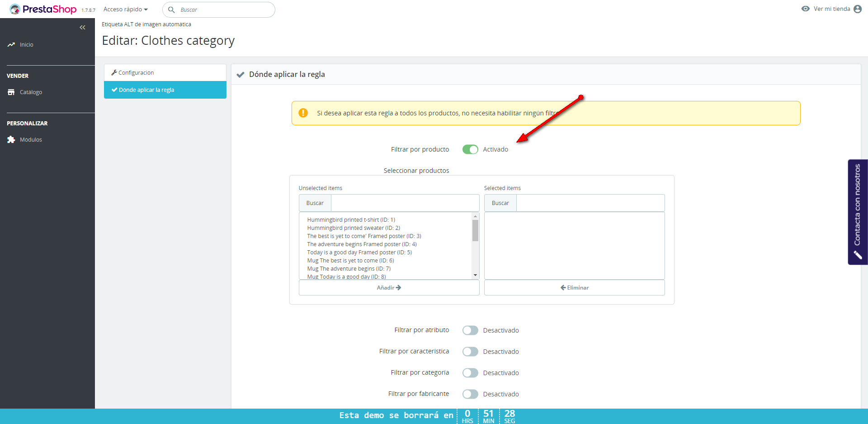Enable the Filtrar por caracteristica toggle
Image resolution: width=868 pixels, height=424 pixels.
click(x=470, y=352)
